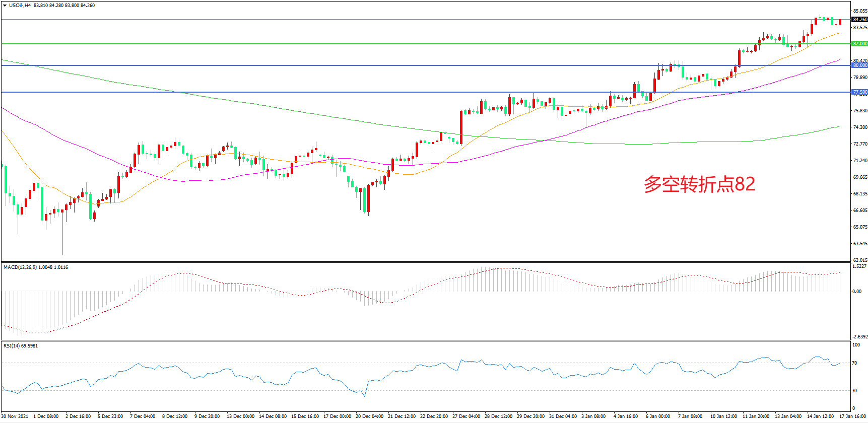Click the USOil-,H4 chart title text
Image resolution: width=868 pixels, height=423 pixels.
click(x=20, y=6)
